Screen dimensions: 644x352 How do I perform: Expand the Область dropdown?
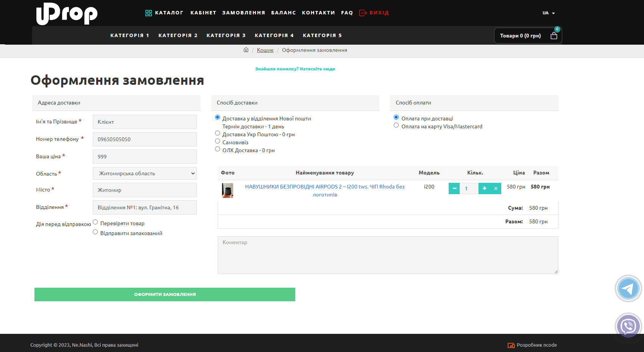coord(145,173)
